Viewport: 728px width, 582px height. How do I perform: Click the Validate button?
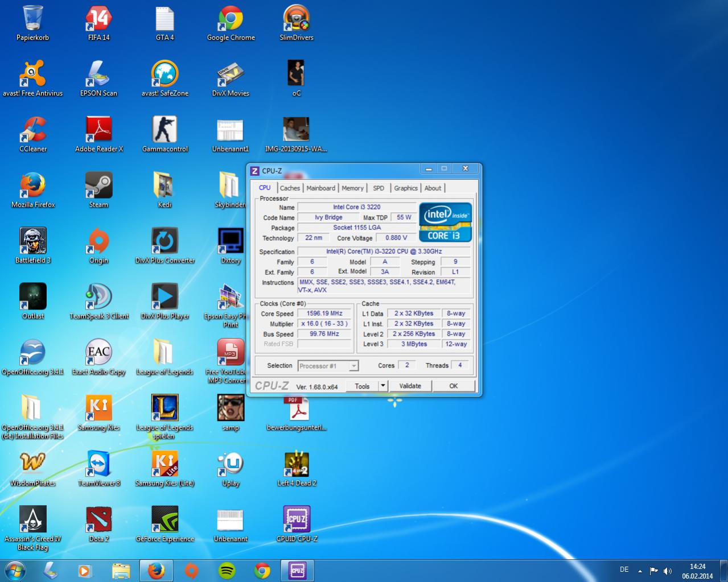click(x=410, y=386)
